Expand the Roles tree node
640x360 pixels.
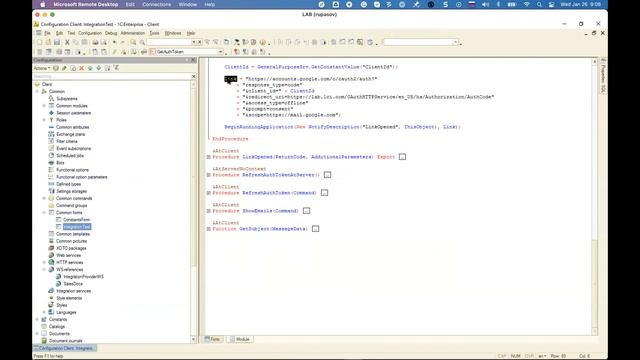click(x=44, y=120)
